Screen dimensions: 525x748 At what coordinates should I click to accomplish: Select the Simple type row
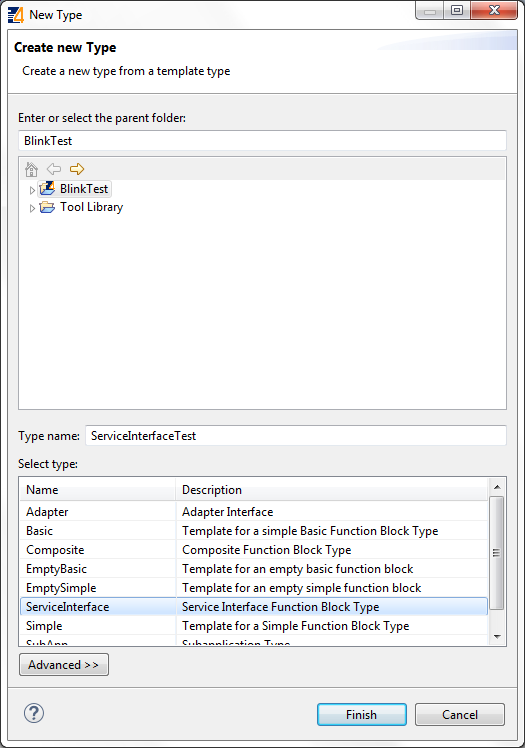click(254, 626)
